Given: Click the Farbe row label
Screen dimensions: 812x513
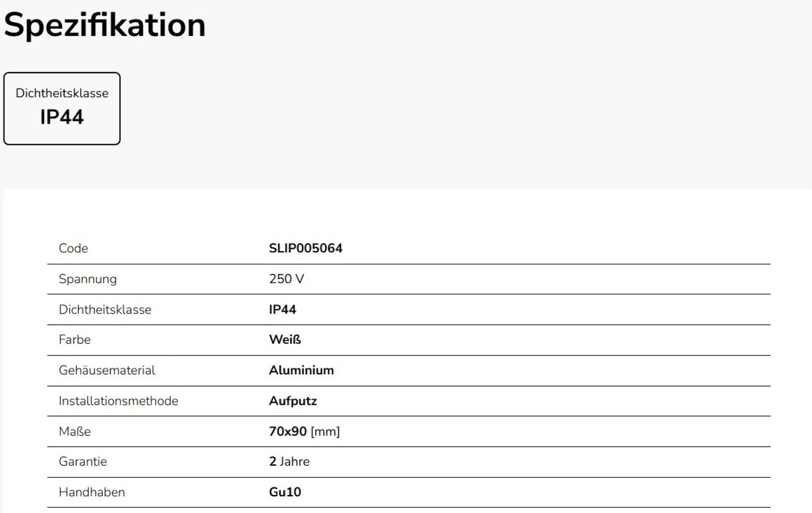Looking at the screenshot, I should coord(74,339).
